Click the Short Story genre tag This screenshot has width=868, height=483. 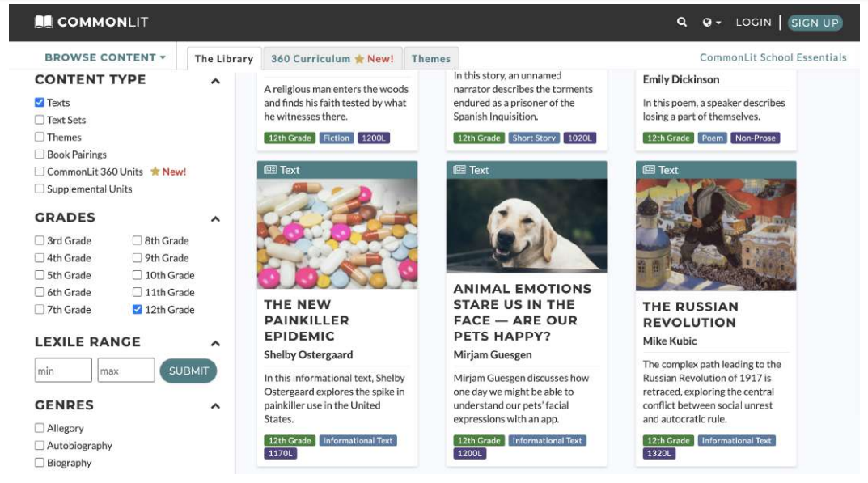pos(534,138)
